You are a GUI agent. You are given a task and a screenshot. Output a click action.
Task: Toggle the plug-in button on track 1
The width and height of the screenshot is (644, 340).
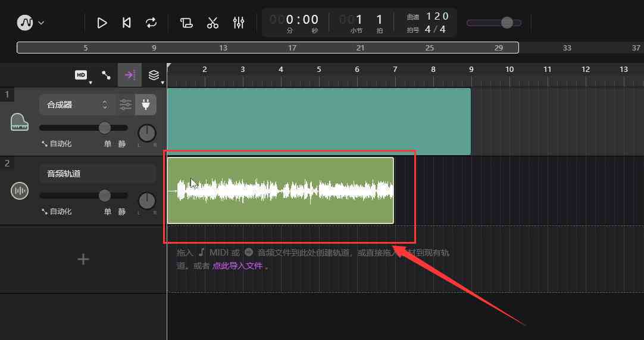point(146,105)
